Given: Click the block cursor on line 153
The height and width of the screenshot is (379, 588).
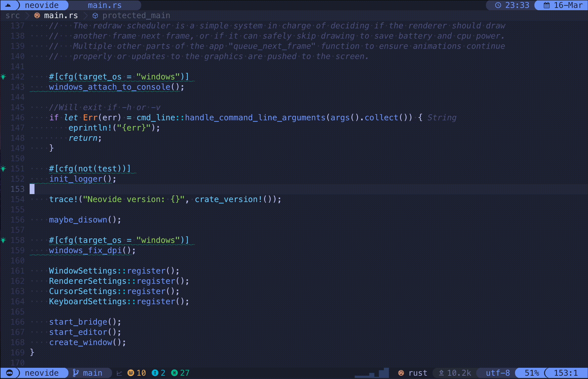Looking at the screenshot, I should click(32, 189).
